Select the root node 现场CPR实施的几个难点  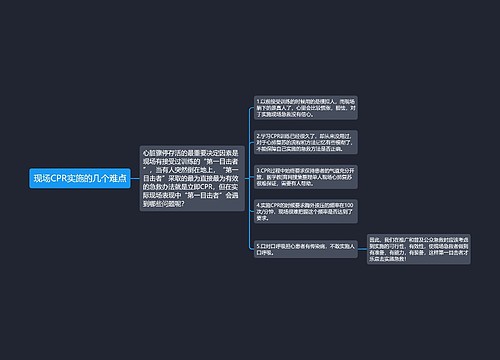click(80, 178)
